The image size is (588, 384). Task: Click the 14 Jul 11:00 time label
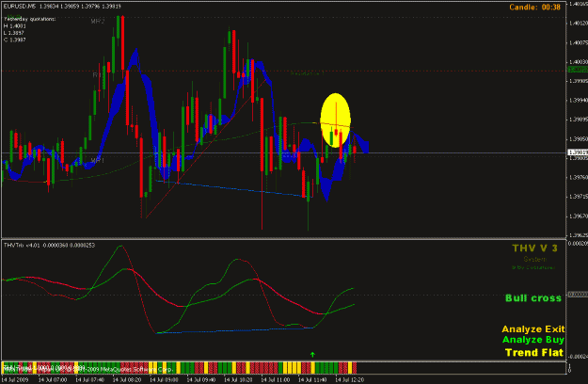pos(276,380)
